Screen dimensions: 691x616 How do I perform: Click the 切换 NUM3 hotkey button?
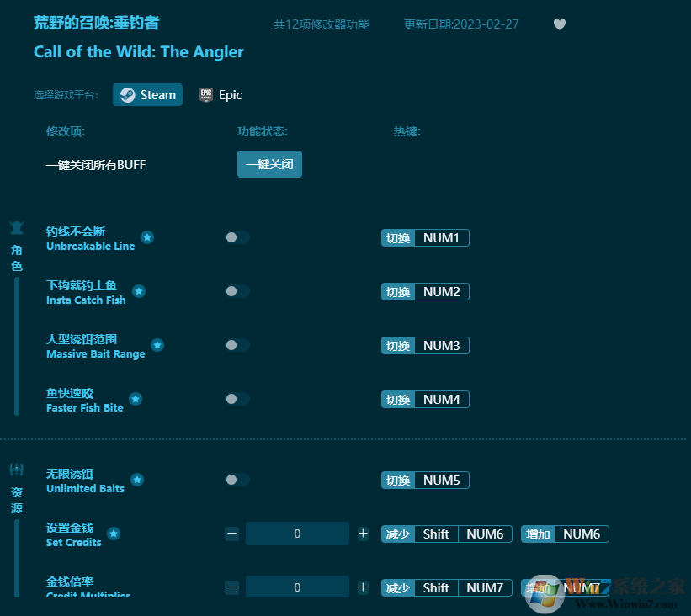(425, 346)
